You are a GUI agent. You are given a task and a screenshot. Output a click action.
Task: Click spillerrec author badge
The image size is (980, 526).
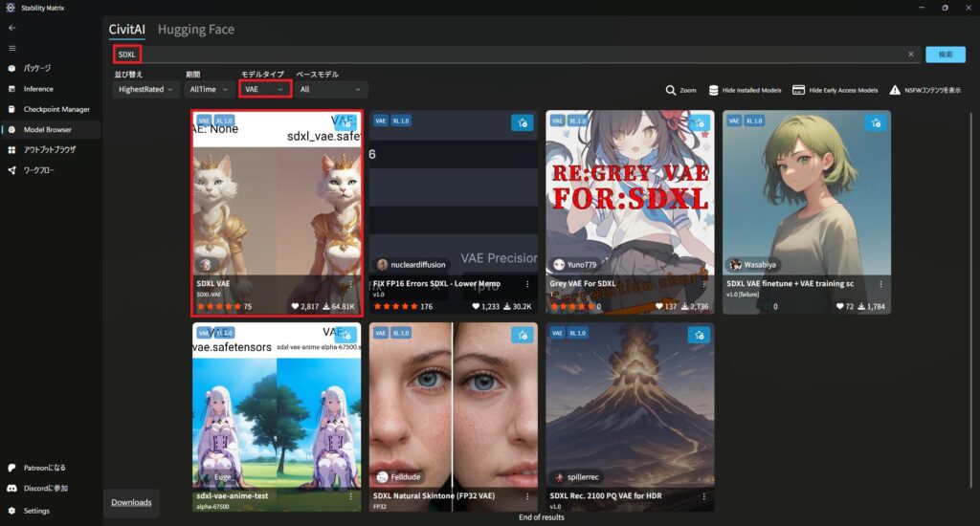pos(577,477)
